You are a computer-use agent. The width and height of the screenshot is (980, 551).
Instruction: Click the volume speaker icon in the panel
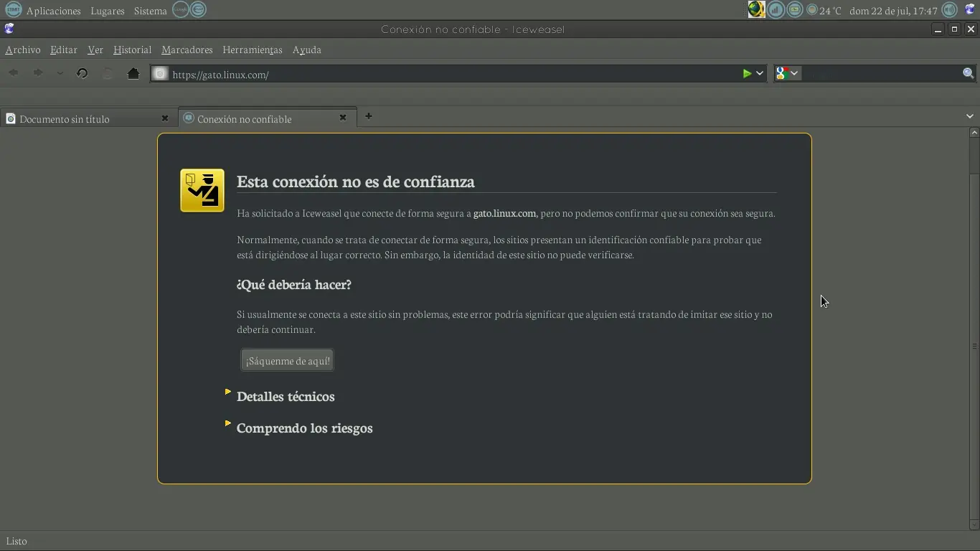[x=950, y=9]
